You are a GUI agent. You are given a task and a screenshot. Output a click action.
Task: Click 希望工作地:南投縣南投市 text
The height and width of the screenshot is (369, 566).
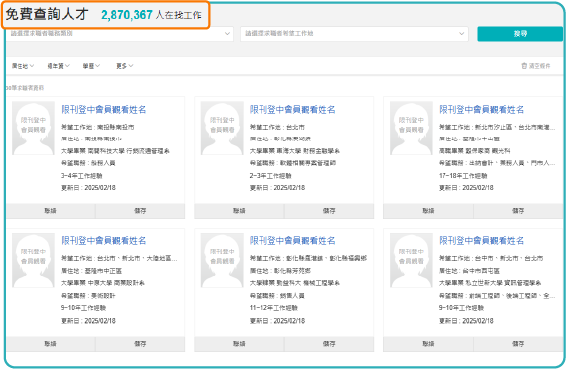tap(97, 127)
